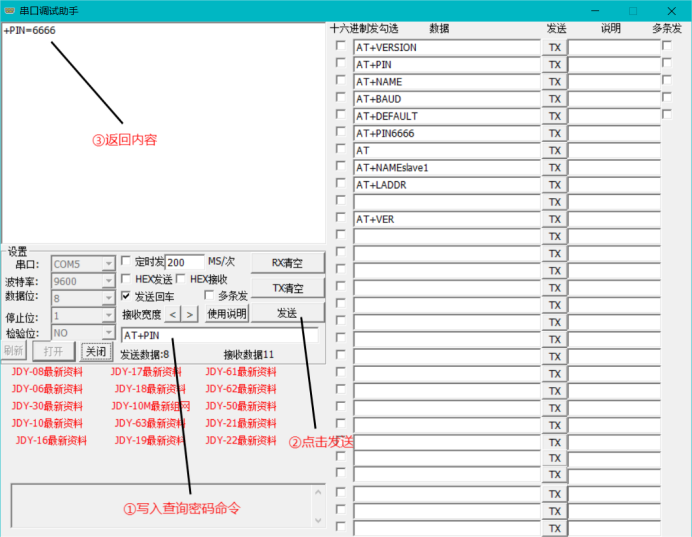Image resolution: width=692 pixels, height=537 pixels.
Task: Open JDY-08最新资料 link
Action: click(x=47, y=372)
